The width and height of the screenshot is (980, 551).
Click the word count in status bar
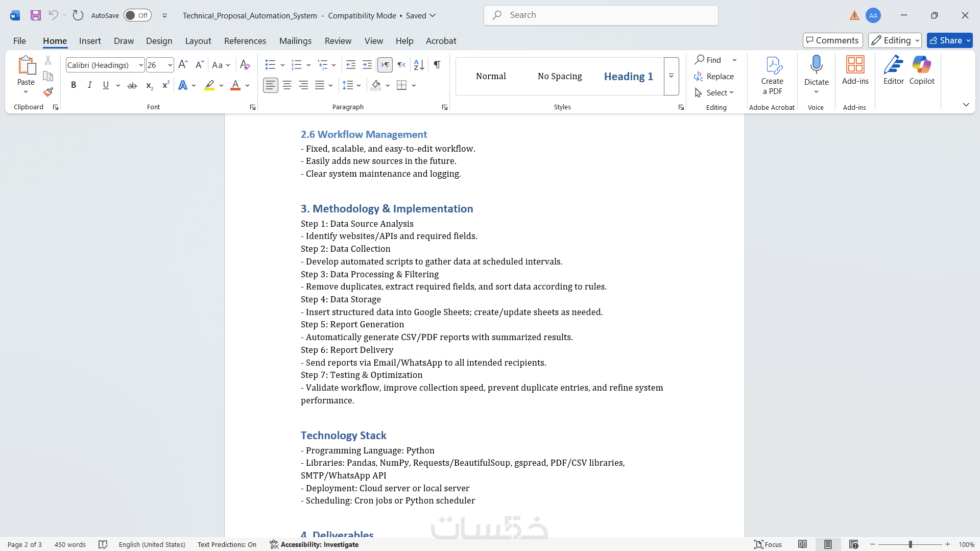(x=70, y=544)
